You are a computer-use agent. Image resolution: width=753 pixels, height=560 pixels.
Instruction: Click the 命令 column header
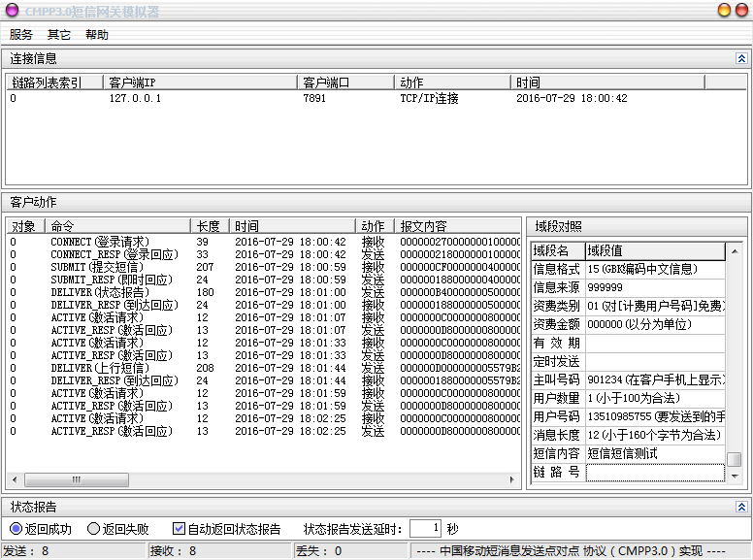click(x=116, y=226)
